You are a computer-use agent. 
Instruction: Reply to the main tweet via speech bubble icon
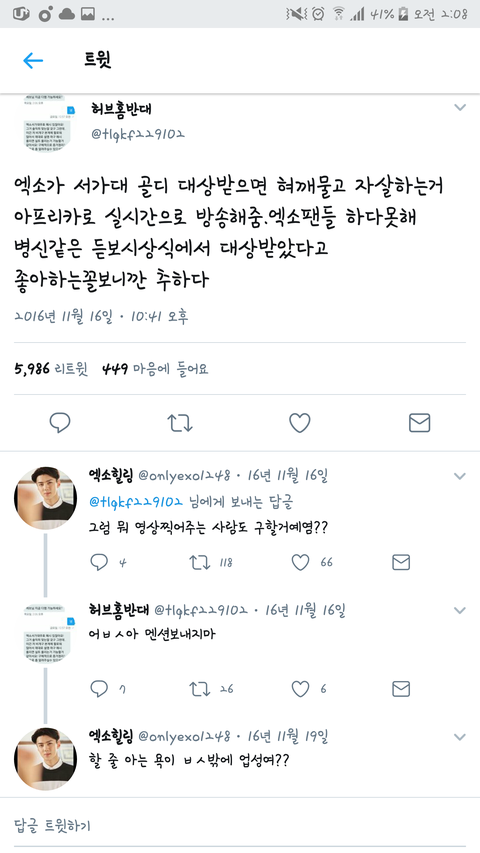pos(60,423)
